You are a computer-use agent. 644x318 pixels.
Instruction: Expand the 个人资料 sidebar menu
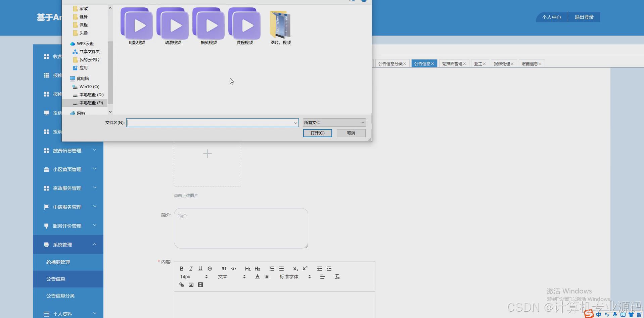coord(68,314)
